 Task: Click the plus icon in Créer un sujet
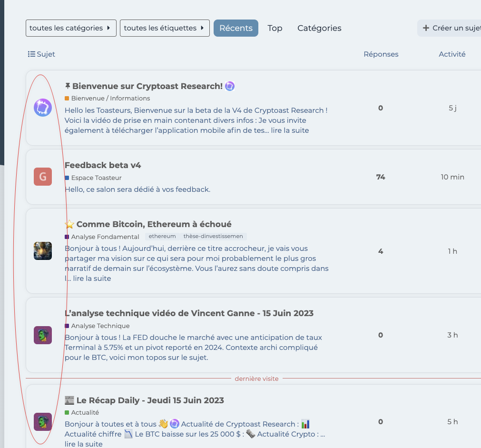426,28
